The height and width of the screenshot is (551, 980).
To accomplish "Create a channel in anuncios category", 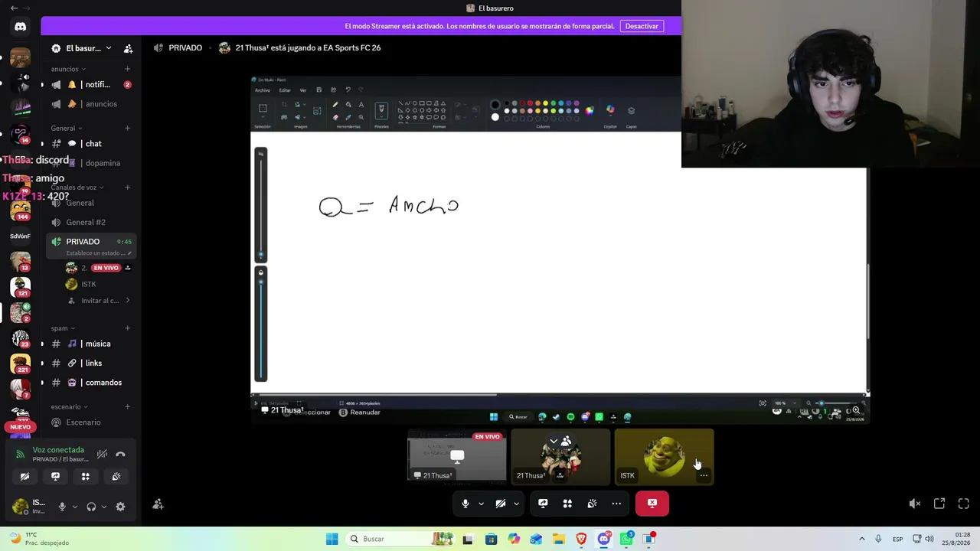I will coord(128,69).
